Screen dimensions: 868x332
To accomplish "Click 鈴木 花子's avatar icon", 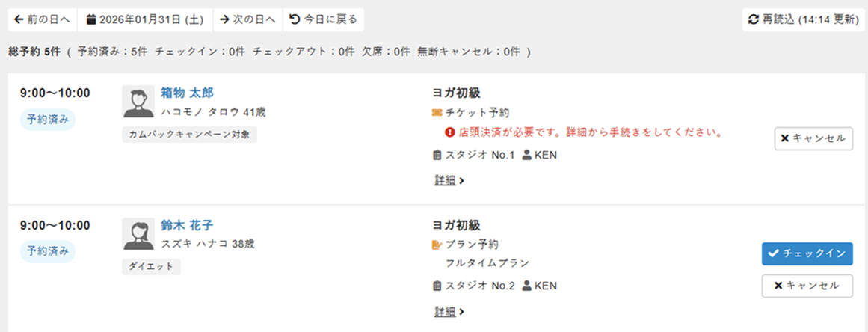I will click(138, 235).
